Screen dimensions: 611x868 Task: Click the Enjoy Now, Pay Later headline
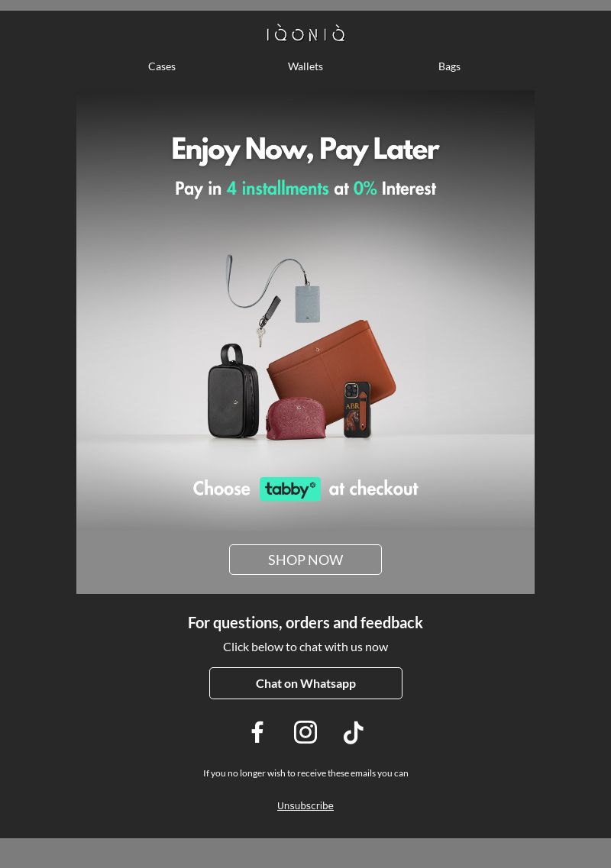[305, 150]
